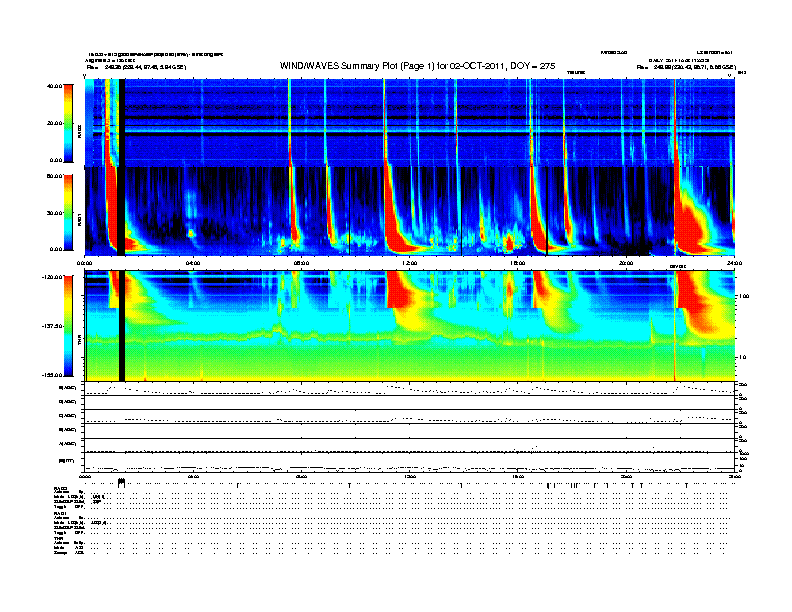
Task: Select the RAD1 spectrogram panel
Action: [x=409, y=211]
